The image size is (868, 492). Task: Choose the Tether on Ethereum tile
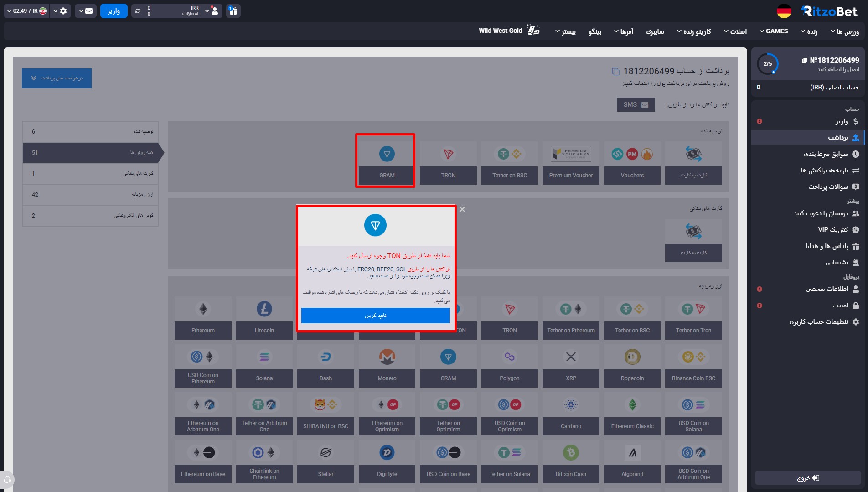pos(571,318)
